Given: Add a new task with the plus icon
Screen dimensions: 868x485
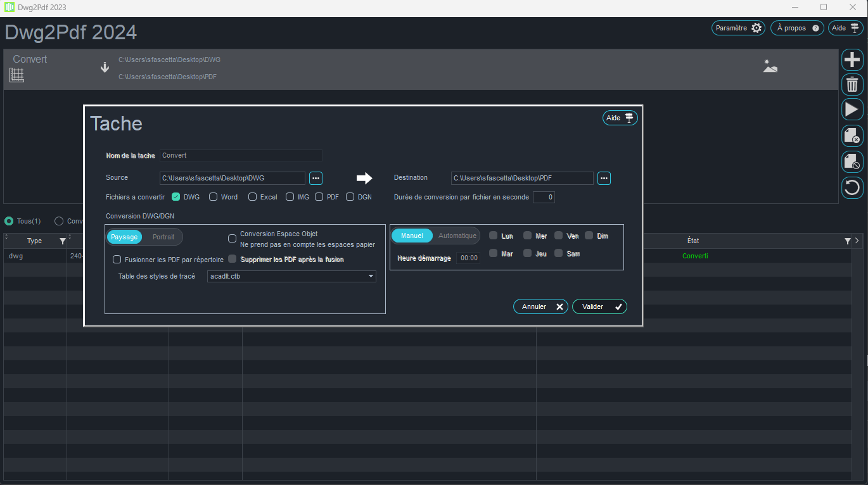Looking at the screenshot, I should [x=852, y=60].
